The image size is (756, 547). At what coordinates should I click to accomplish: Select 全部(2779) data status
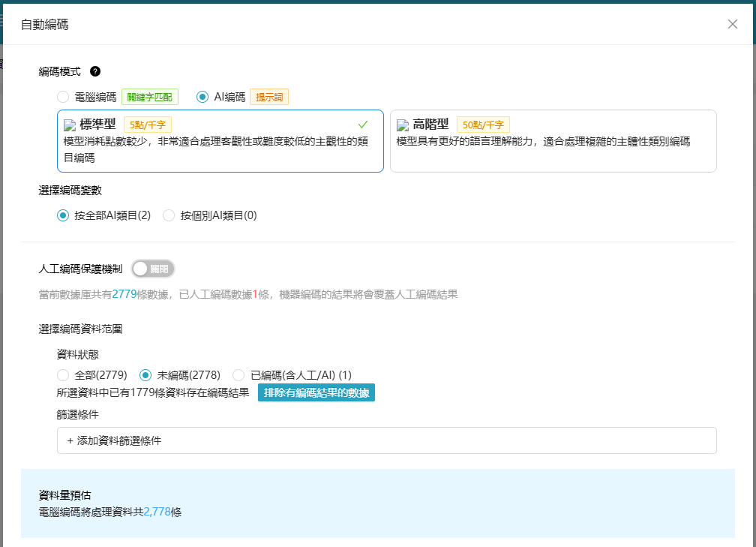[63, 375]
